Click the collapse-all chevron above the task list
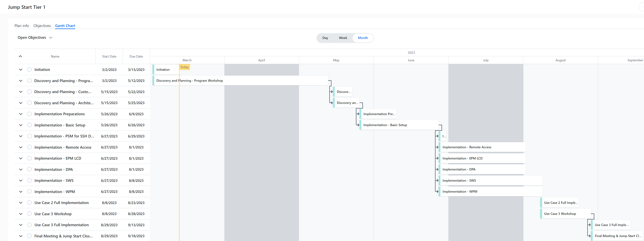 [20, 56]
